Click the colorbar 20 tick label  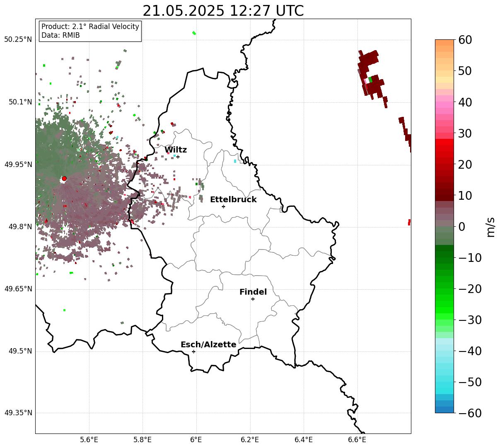[465, 164]
